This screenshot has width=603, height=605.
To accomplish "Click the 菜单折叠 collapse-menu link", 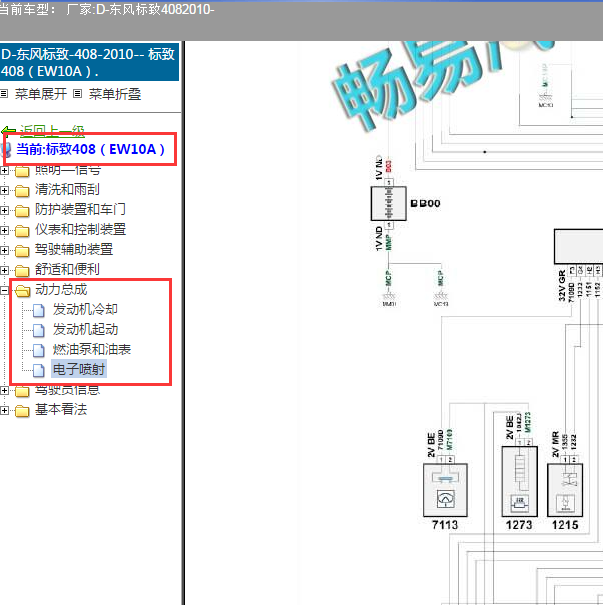I will tap(115, 94).
